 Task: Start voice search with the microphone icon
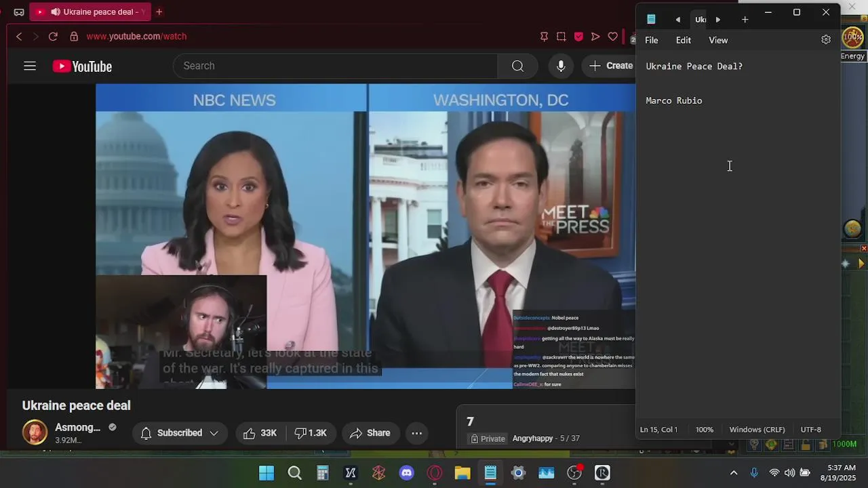pyautogui.click(x=561, y=66)
